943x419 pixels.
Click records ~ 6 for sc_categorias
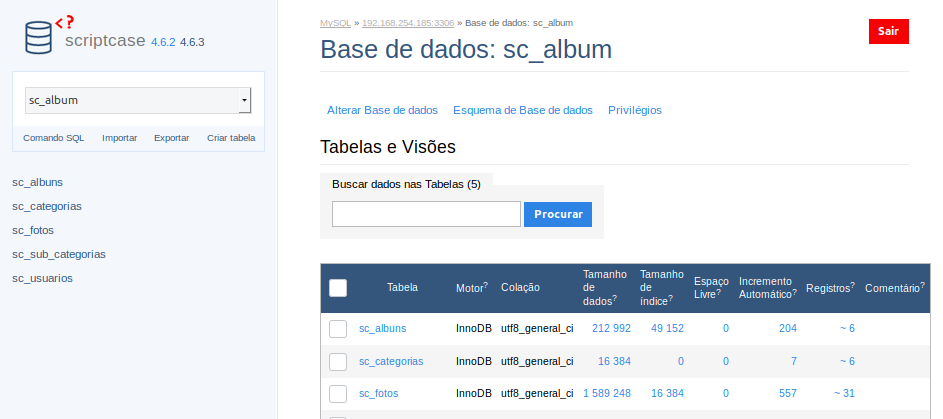[x=847, y=361]
